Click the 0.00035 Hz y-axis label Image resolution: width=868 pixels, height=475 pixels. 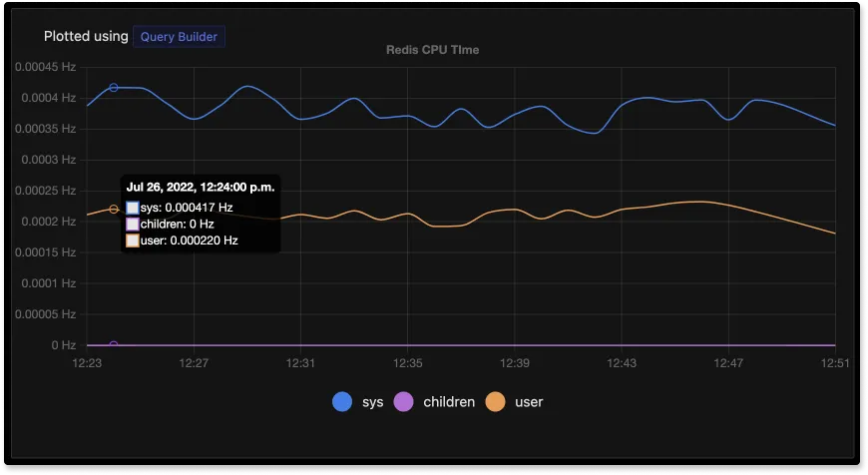[45, 129]
